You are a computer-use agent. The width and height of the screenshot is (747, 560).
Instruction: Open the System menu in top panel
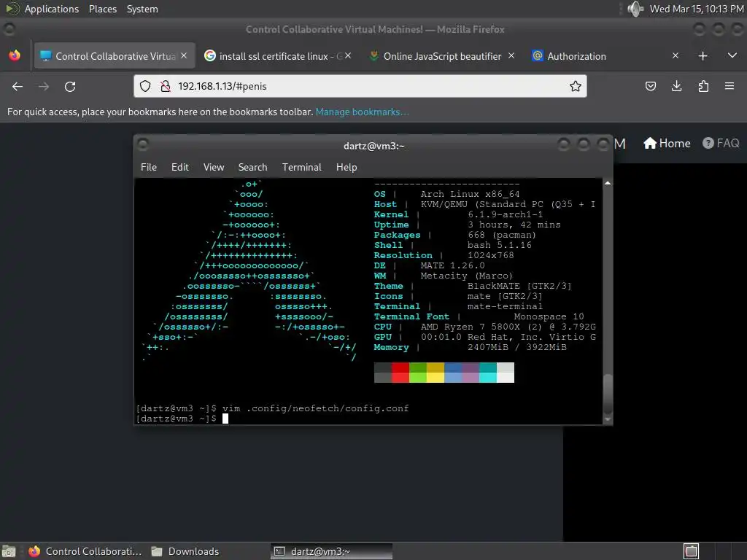(142, 9)
